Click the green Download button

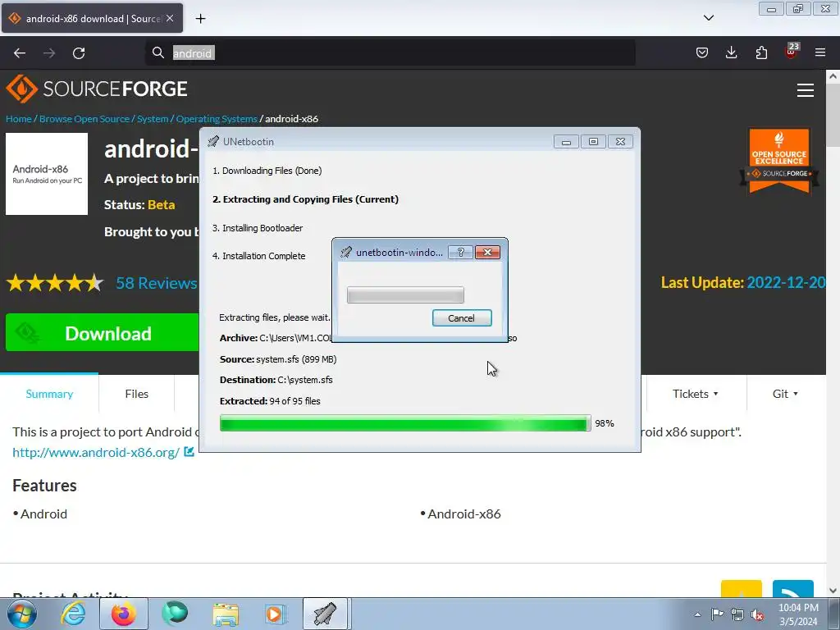click(103, 333)
